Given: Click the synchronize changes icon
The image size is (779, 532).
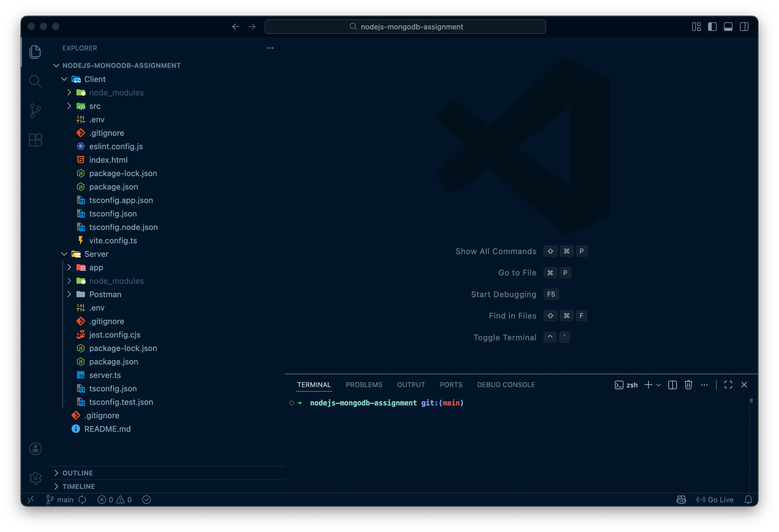Looking at the screenshot, I should click(82, 500).
